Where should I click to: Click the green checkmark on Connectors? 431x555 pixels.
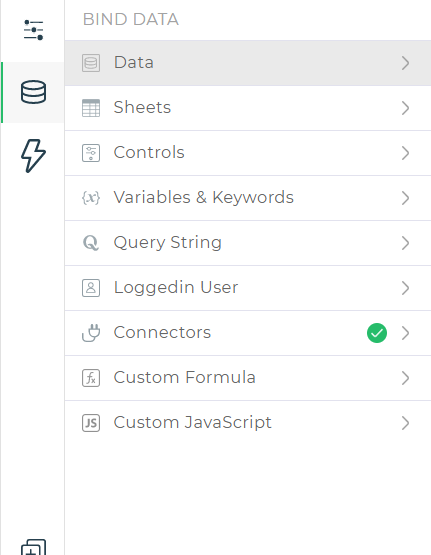377,333
